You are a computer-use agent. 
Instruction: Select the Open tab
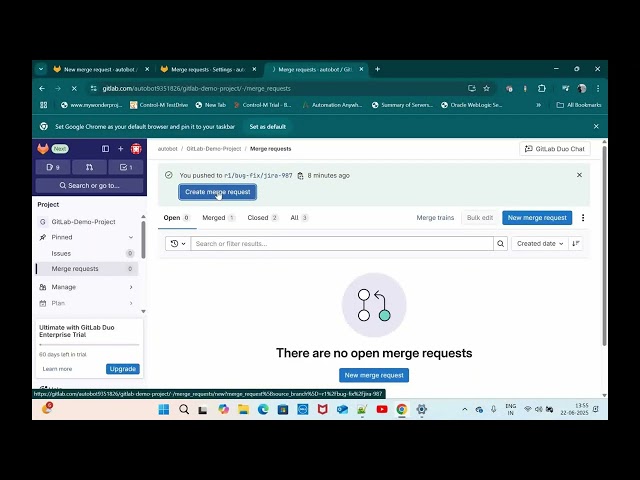(x=177, y=218)
